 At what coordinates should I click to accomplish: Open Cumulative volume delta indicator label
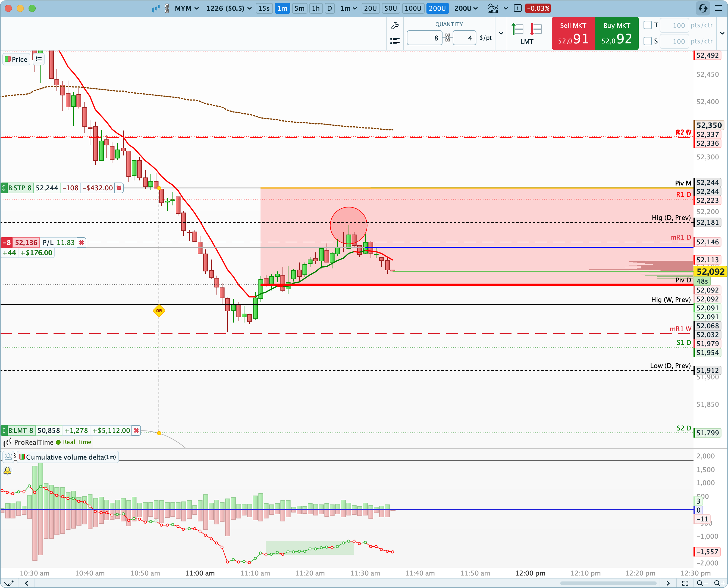pyautogui.click(x=68, y=457)
